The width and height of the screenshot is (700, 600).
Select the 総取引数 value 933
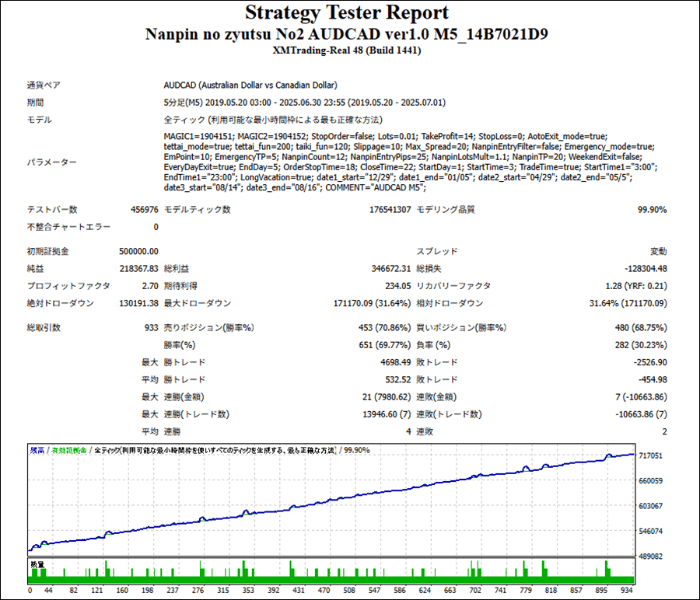pyautogui.click(x=152, y=328)
